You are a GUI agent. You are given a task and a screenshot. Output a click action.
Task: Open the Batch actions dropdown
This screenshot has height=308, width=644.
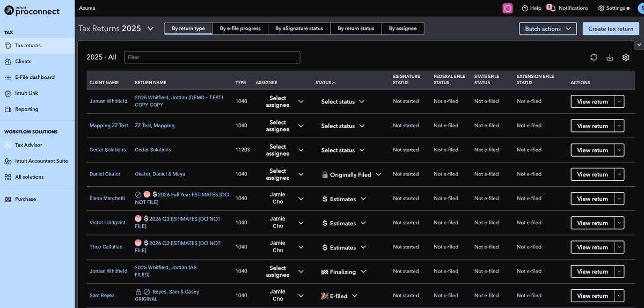[548, 29]
